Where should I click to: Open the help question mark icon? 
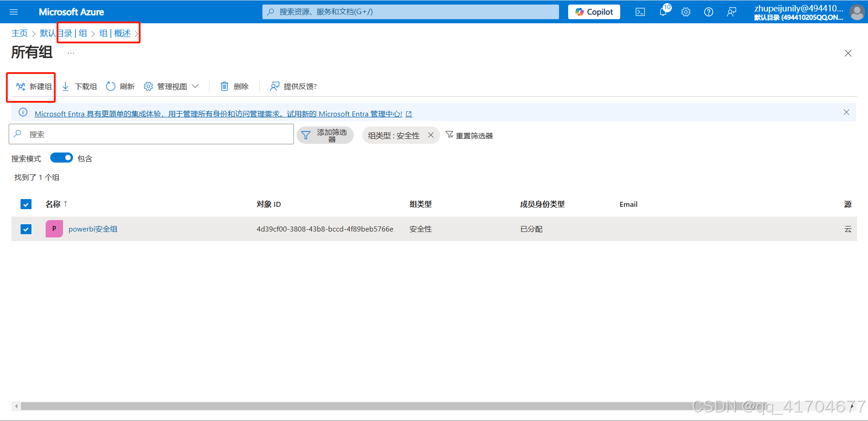tap(708, 12)
